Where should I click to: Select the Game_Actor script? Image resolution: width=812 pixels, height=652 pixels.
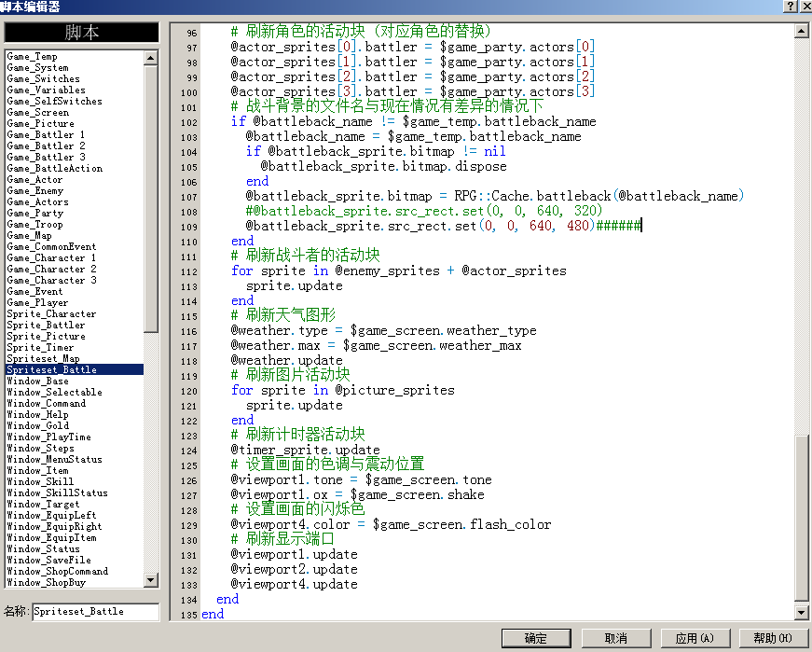[x=34, y=179]
